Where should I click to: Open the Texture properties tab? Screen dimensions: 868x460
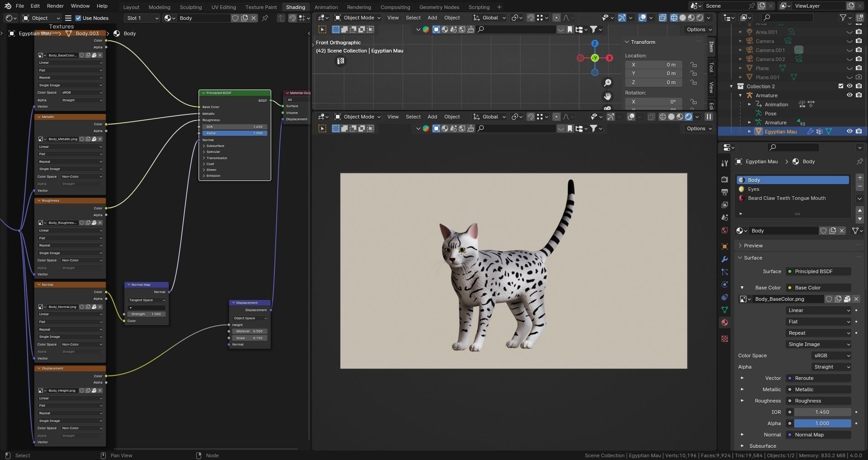[x=725, y=339]
